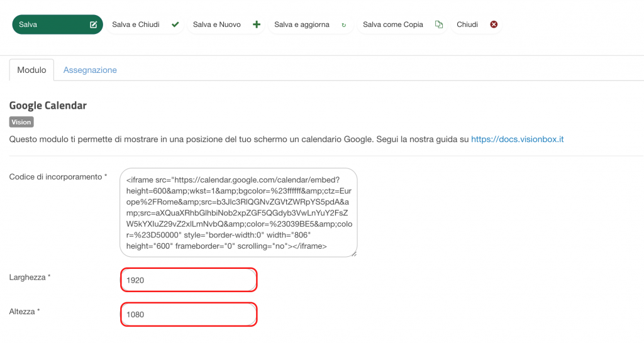Click the green checkmark icon
Image resolution: width=644 pixels, height=343 pixels.
pos(175,24)
